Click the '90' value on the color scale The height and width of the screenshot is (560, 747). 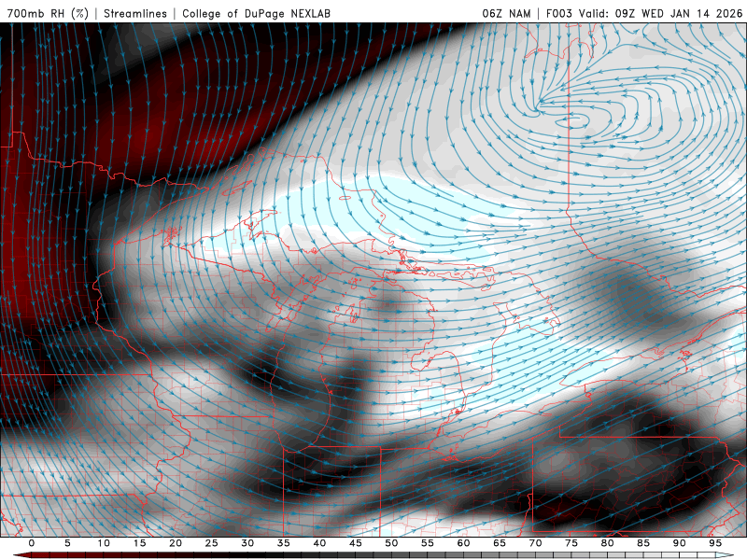(x=680, y=543)
